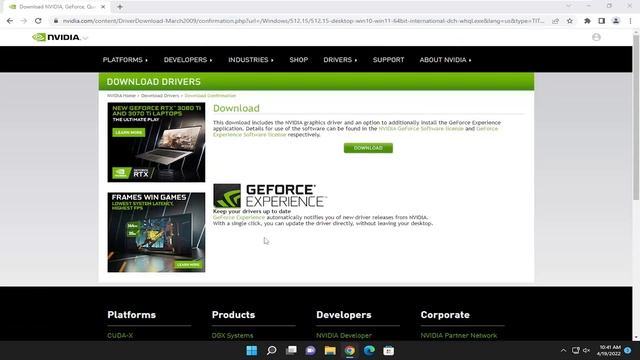Reload the page with refresh icon

coord(38,21)
